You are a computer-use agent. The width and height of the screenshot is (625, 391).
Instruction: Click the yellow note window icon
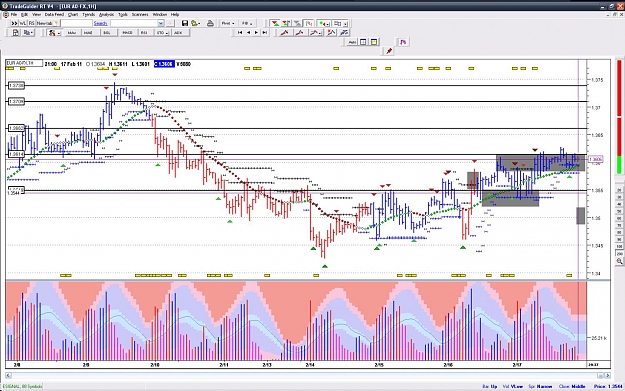tap(374, 42)
